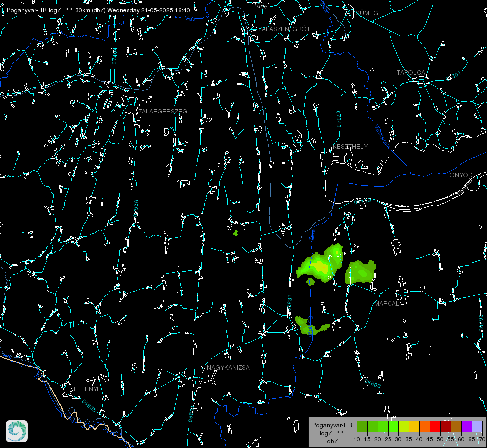Image resolution: width=487 pixels, height=448 pixels.
Task: Click the dbZ unit label in the legend
Action: tap(332, 441)
